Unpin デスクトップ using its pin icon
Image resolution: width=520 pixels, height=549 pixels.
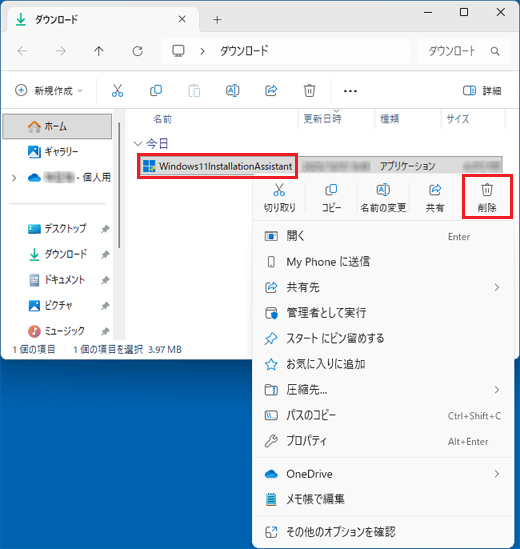pyautogui.click(x=105, y=229)
